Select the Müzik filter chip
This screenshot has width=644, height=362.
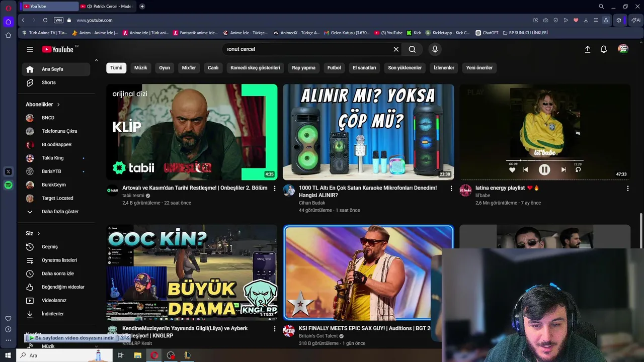(141, 68)
